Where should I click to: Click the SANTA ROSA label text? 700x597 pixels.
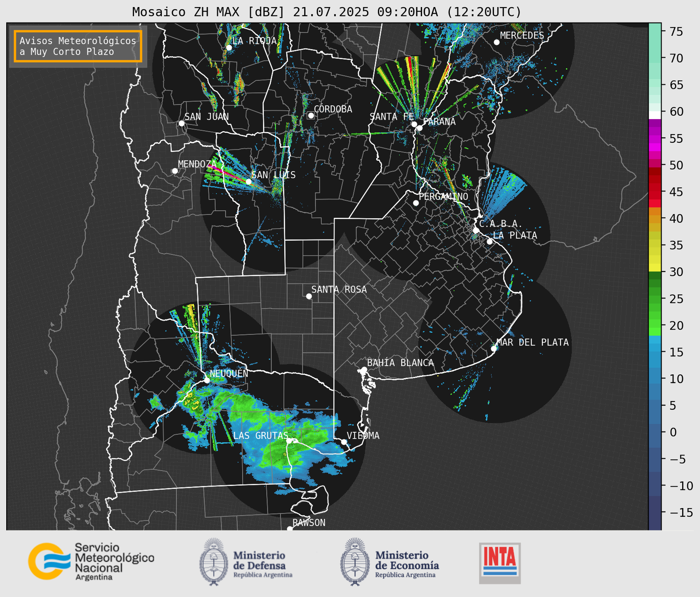[x=339, y=289]
